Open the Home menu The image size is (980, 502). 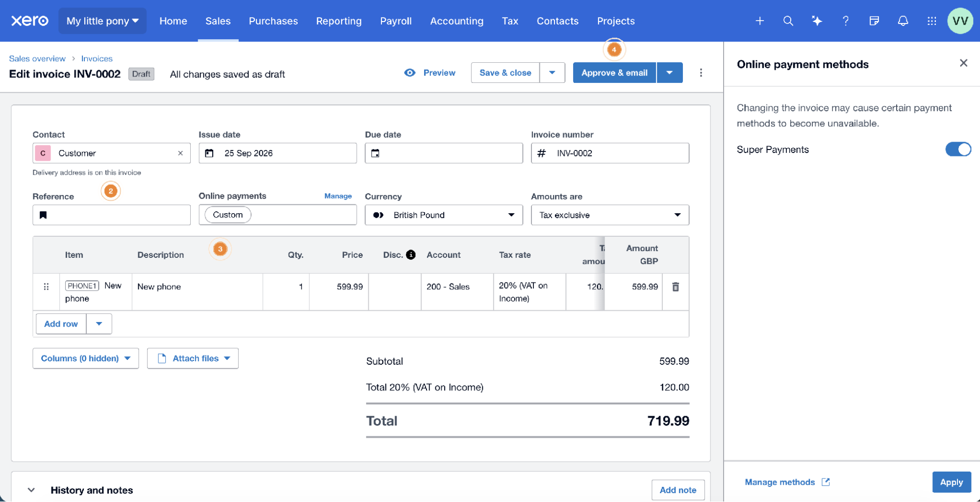click(x=173, y=21)
